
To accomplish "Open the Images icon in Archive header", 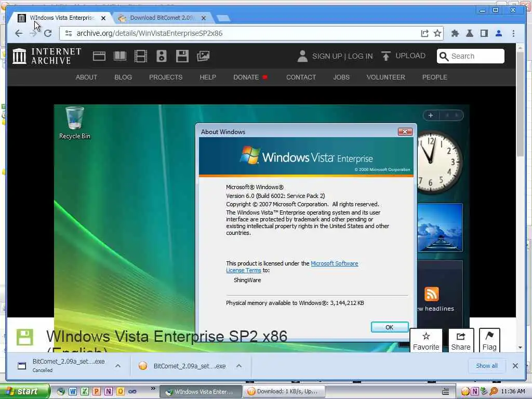I will [x=203, y=56].
